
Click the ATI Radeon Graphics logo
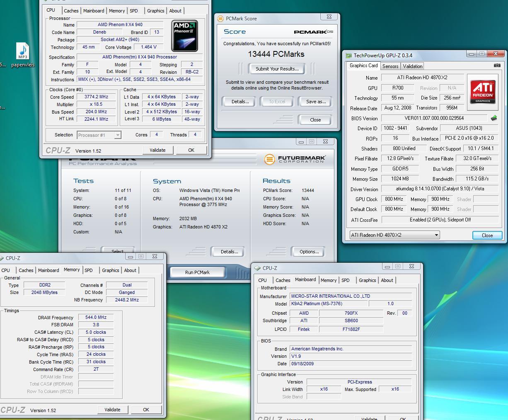[x=483, y=92]
